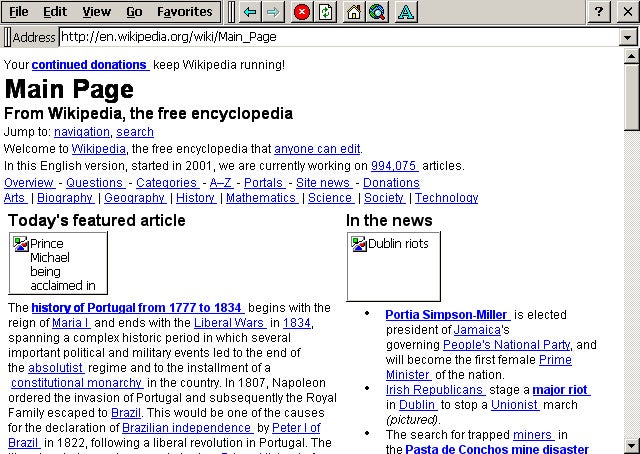Image resolution: width=640 pixels, height=454 pixels.
Task: Open the Maria I link
Action: click(x=71, y=323)
